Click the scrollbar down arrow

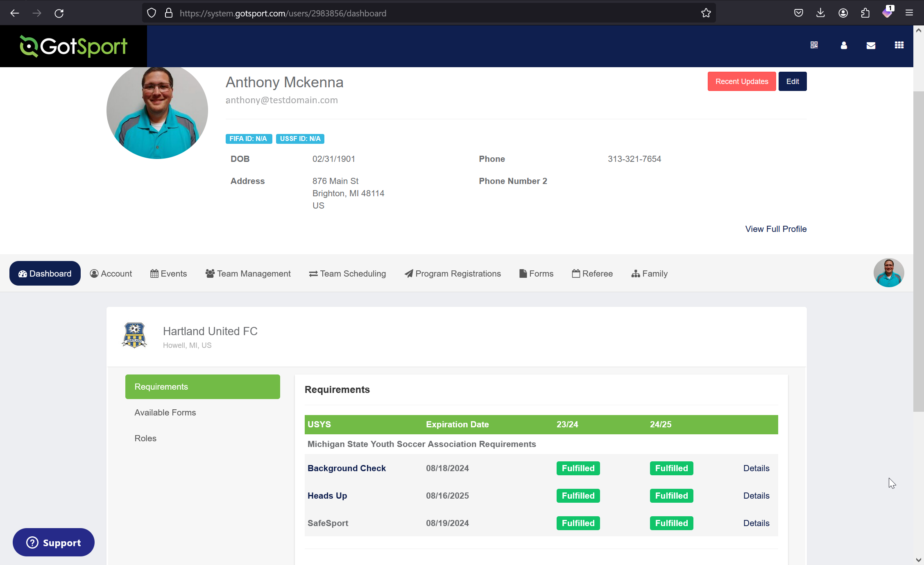[919, 560]
